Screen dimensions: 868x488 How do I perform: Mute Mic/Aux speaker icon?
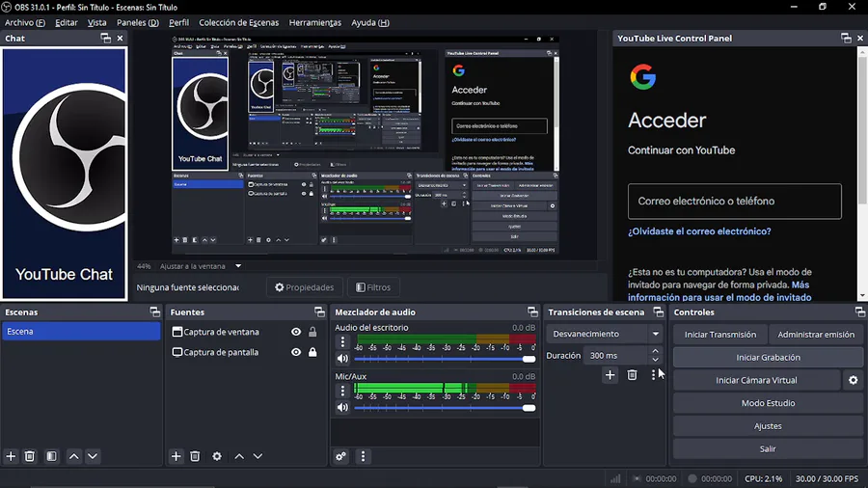coord(342,407)
